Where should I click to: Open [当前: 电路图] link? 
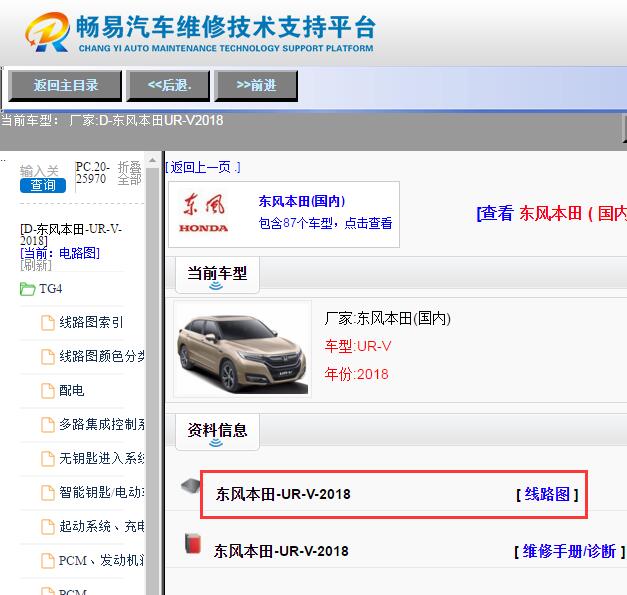click(60, 253)
